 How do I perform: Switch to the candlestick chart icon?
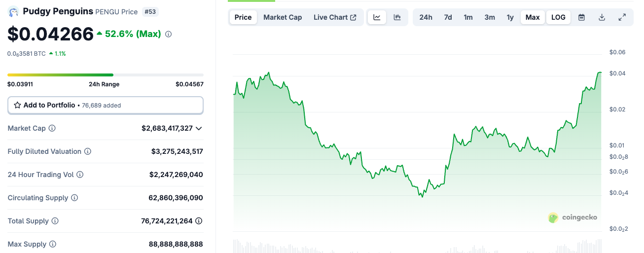[397, 17]
